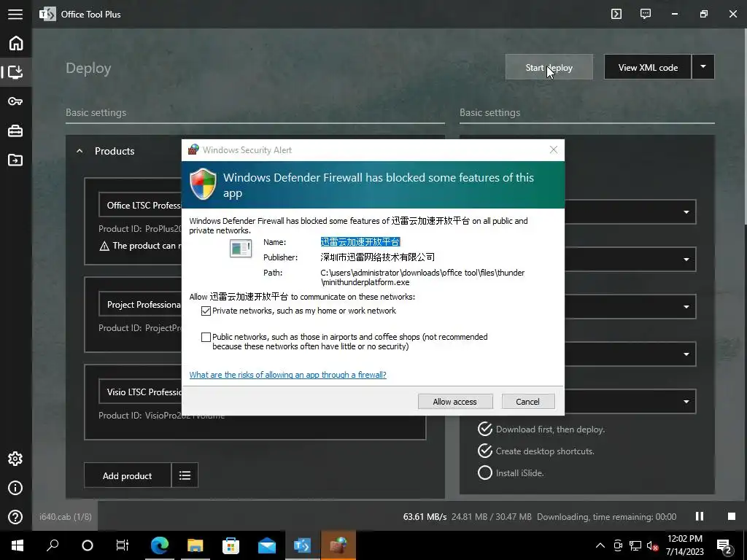
Task: Open the third settings dropdown on right panel
Action: 686,307
